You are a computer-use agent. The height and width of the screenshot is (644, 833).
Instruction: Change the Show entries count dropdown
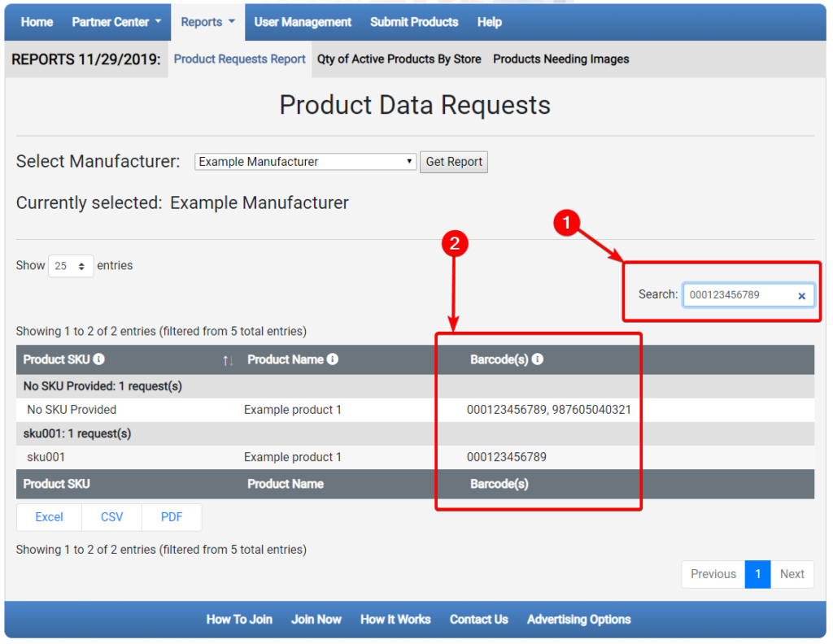click(71, 265)
